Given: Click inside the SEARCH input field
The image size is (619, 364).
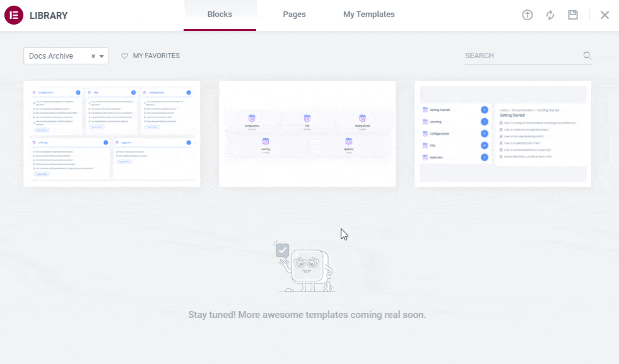Looking at the screenshot, I should tap(517, 56).
